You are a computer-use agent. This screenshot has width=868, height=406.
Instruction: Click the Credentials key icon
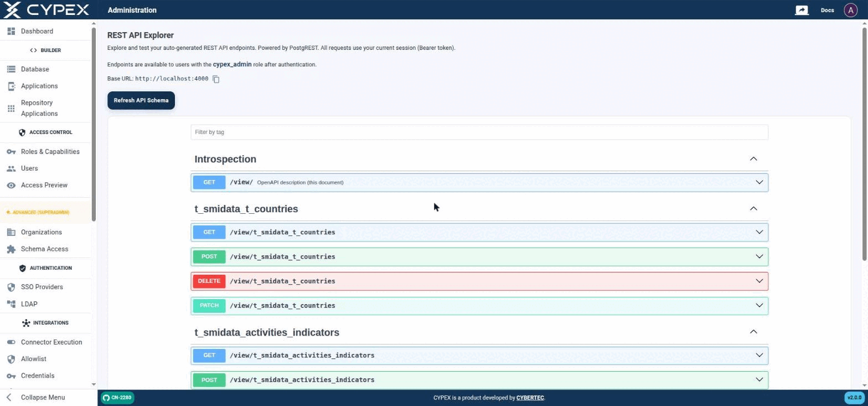[11, 376]
